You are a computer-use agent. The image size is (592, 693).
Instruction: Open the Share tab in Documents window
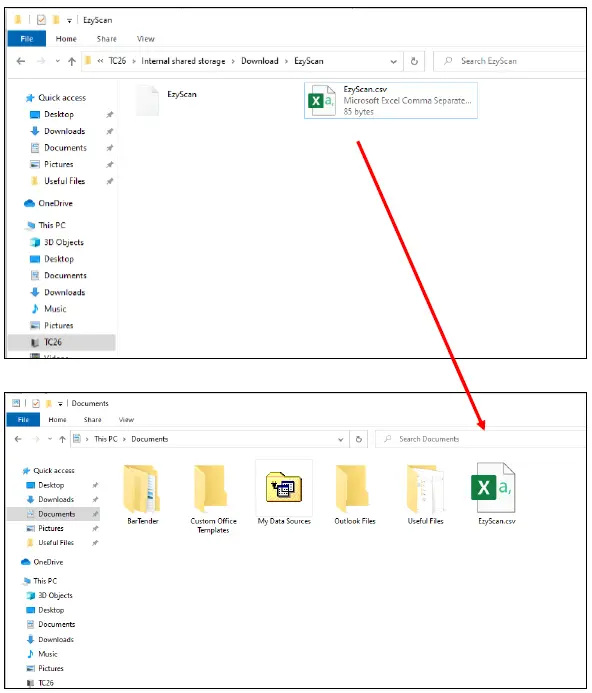click(92, 419)
